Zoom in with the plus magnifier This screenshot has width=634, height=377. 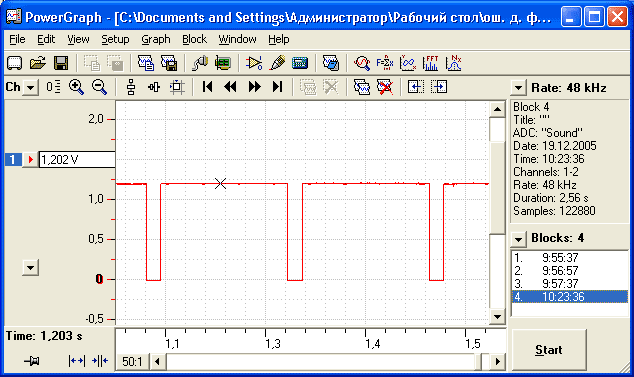coord(76,87)
